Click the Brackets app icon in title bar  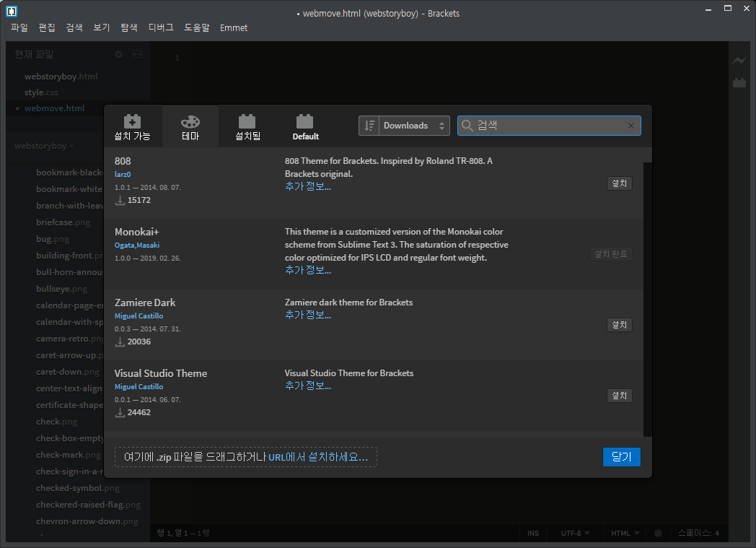[x=12, y=11]
